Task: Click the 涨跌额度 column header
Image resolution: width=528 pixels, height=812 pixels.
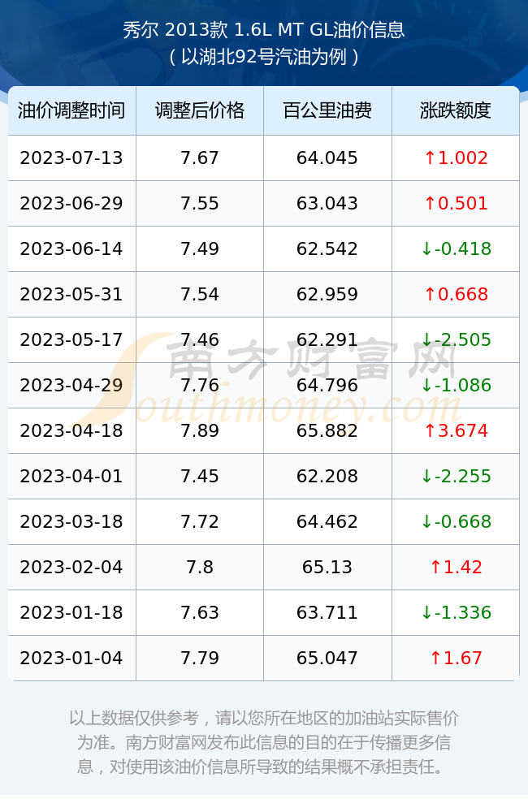Action: coord(456,110)
